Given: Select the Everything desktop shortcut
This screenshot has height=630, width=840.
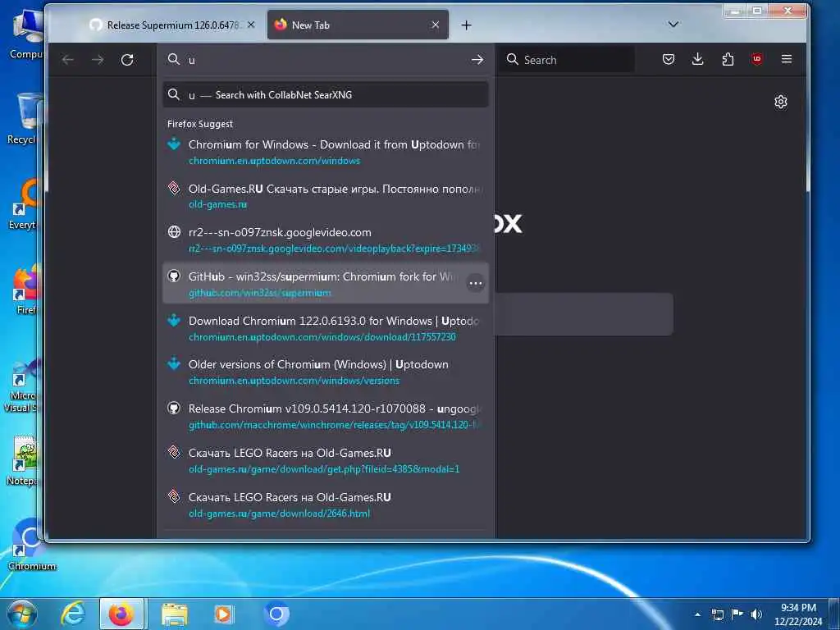Looking at the screenshot, I should [x=25, y=205].
